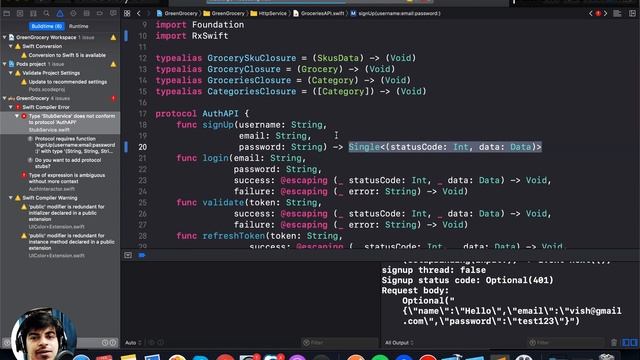Select 'Protocol requires function signUp' note
640x360 pixels.
click(x=75, y=145)
